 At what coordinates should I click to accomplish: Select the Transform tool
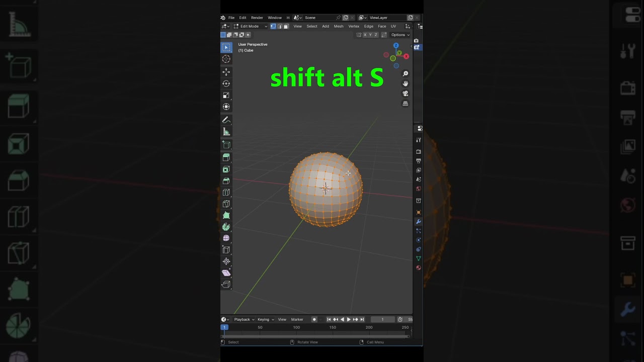(x=226, y=107)
